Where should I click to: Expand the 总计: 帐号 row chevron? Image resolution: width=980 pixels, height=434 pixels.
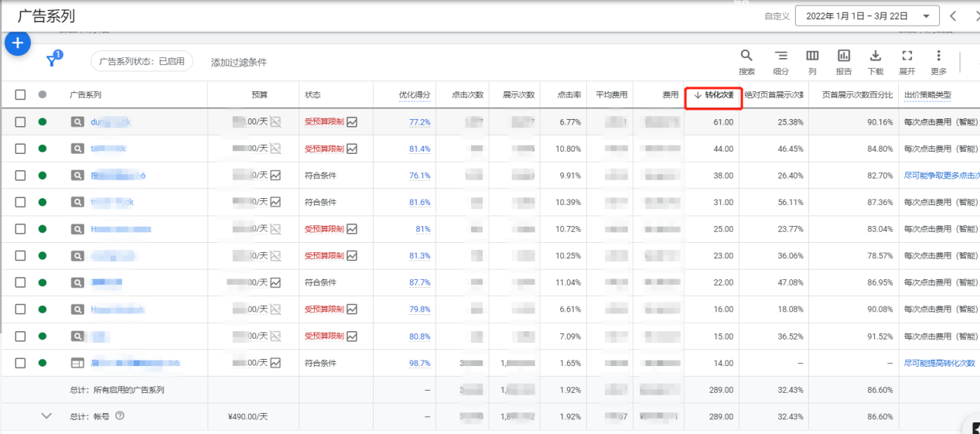pos(46,416)
